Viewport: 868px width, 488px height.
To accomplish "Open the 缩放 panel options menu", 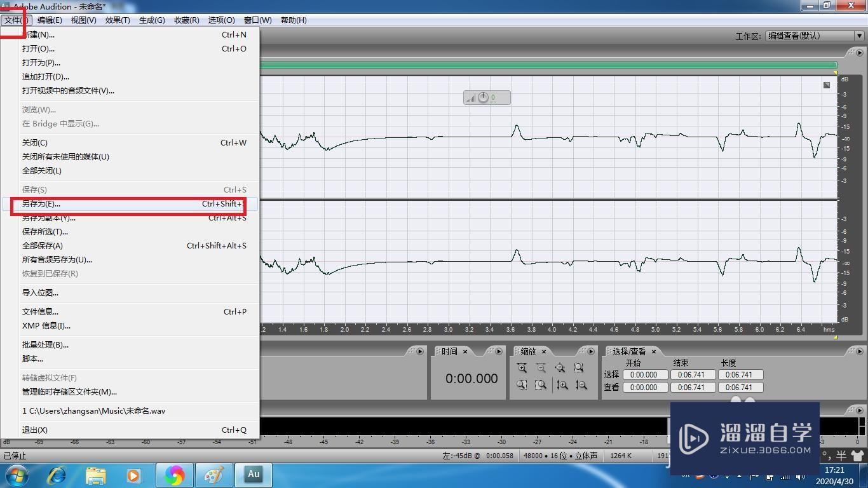I will 591,351.
